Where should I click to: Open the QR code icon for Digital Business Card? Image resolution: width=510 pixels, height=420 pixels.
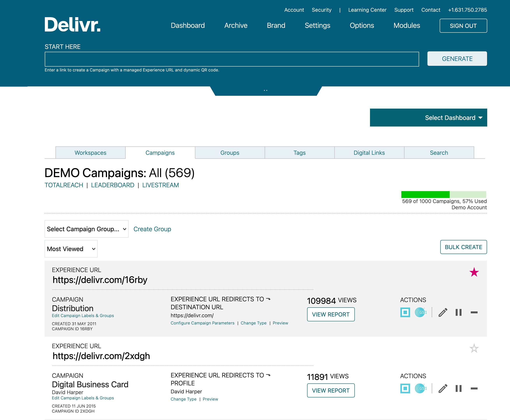pos(405,388)
